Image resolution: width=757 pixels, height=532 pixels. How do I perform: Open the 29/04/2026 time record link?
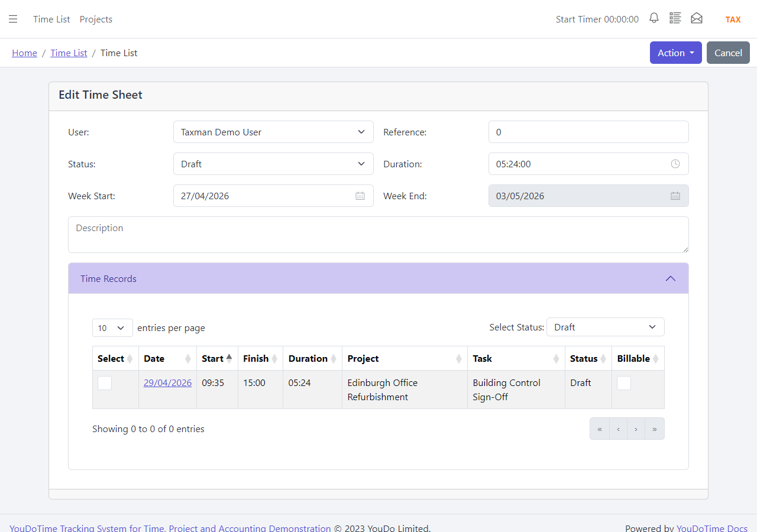tap(167, 382)
